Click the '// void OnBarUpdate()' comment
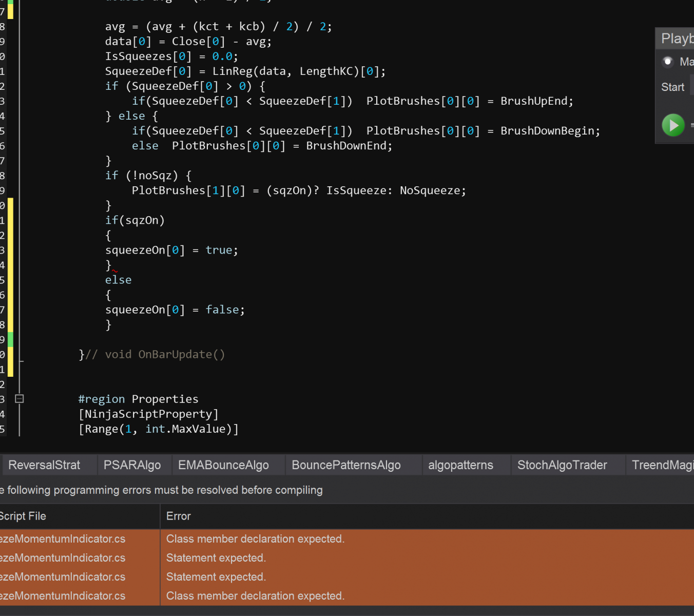Screen dimensions: 694x616 click(x=155, y=354)
